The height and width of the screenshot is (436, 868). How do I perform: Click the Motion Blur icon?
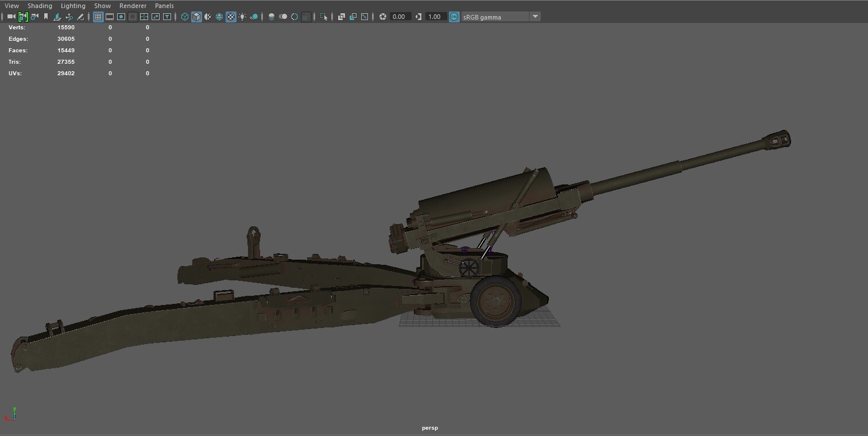coord(283,17)
